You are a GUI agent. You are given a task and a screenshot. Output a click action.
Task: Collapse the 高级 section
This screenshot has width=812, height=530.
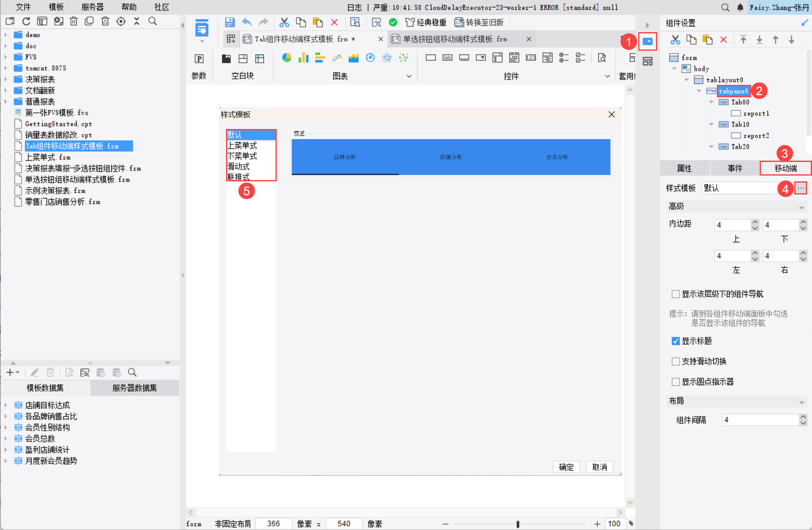click(x=801, y=207)
